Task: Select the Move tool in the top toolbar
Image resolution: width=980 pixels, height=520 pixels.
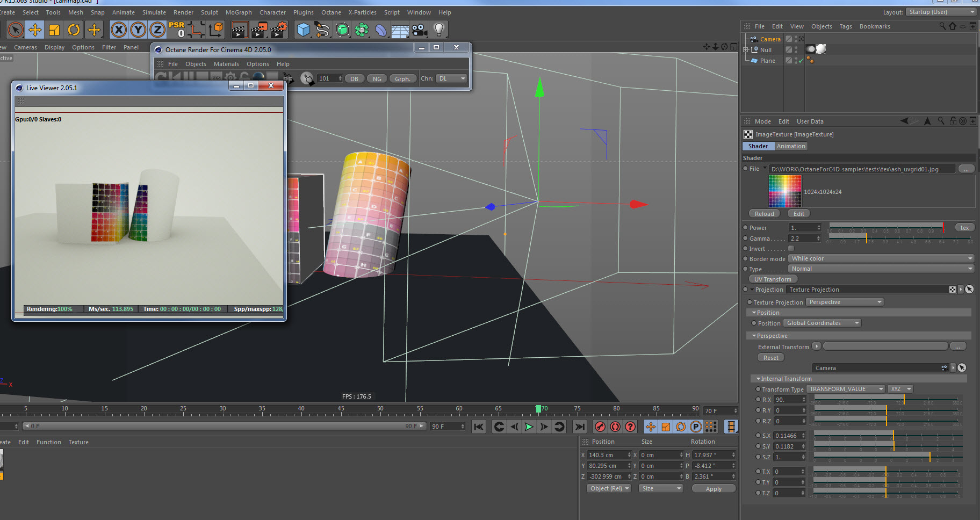Action: pyautogui.click(x=35, y=30)
